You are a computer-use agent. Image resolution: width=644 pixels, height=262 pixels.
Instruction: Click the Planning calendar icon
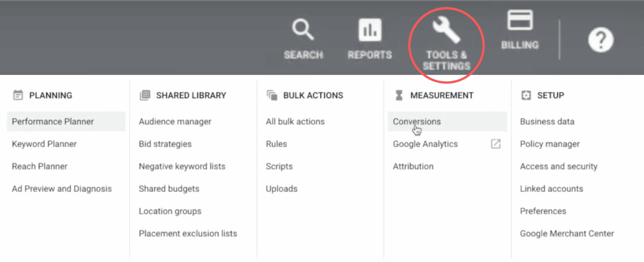(18, 95)
